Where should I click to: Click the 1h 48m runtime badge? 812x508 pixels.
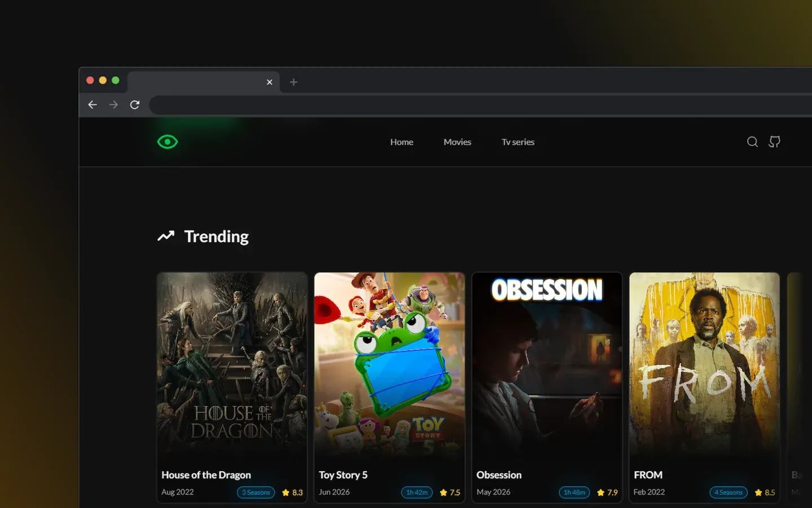tap(574, 492)
